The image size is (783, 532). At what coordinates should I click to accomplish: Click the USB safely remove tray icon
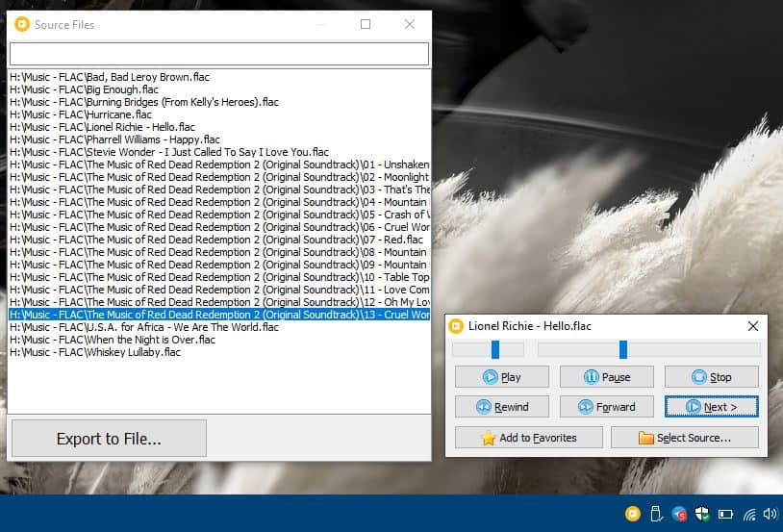tap(656, 514)
